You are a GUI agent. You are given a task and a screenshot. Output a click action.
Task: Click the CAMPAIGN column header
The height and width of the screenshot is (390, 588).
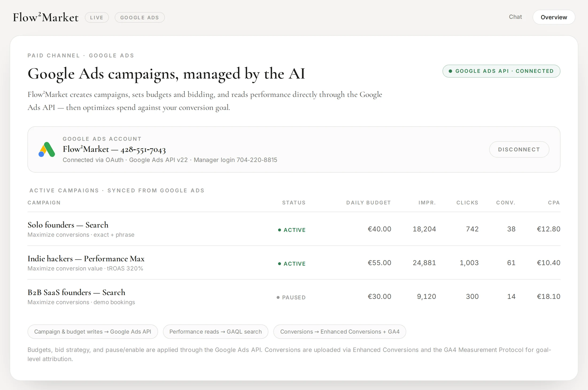[x=44, y=203]
